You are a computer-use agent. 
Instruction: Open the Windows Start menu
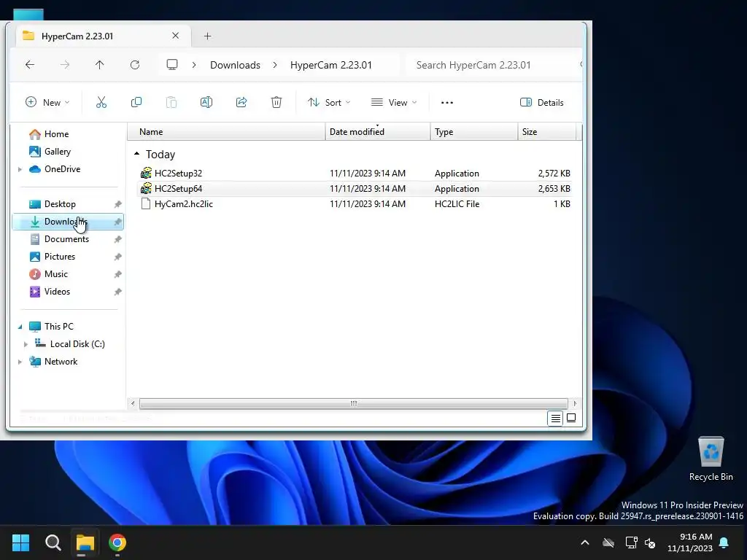click(20, 542)
